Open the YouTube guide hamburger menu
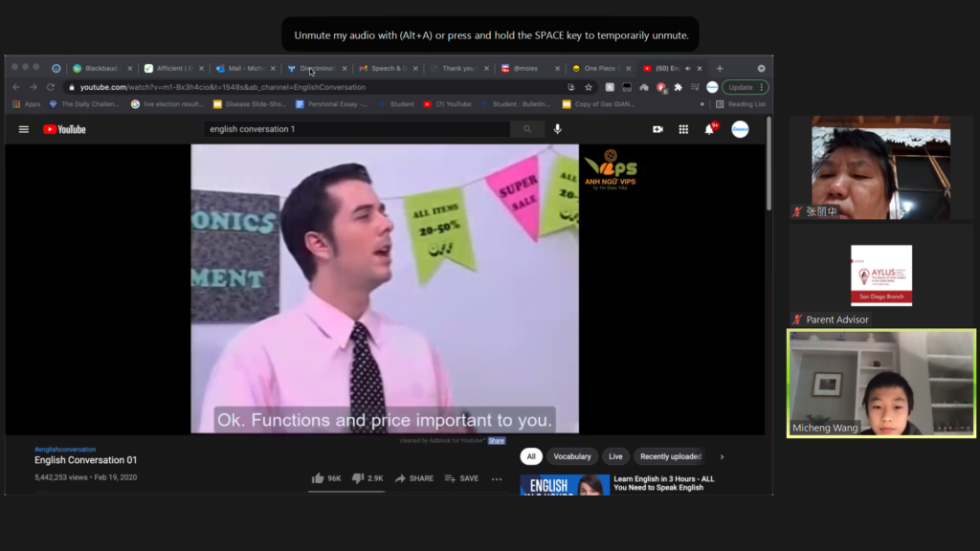980x551 pixels. click(x=24, y=129)
